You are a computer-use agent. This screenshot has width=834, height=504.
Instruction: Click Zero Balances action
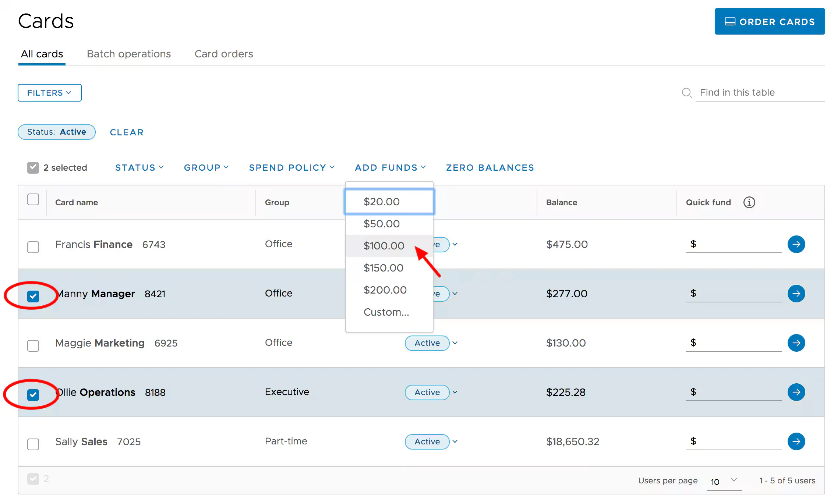(490, 168)
